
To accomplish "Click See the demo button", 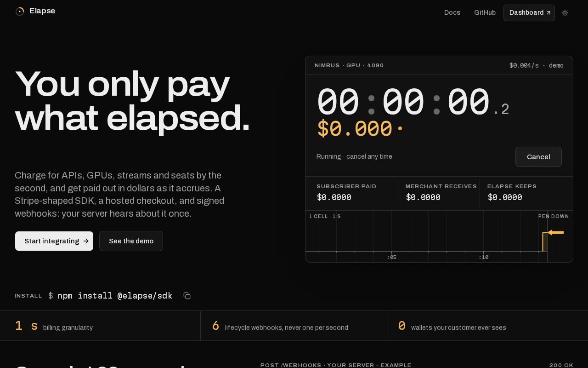I will (x=131, y=241).
